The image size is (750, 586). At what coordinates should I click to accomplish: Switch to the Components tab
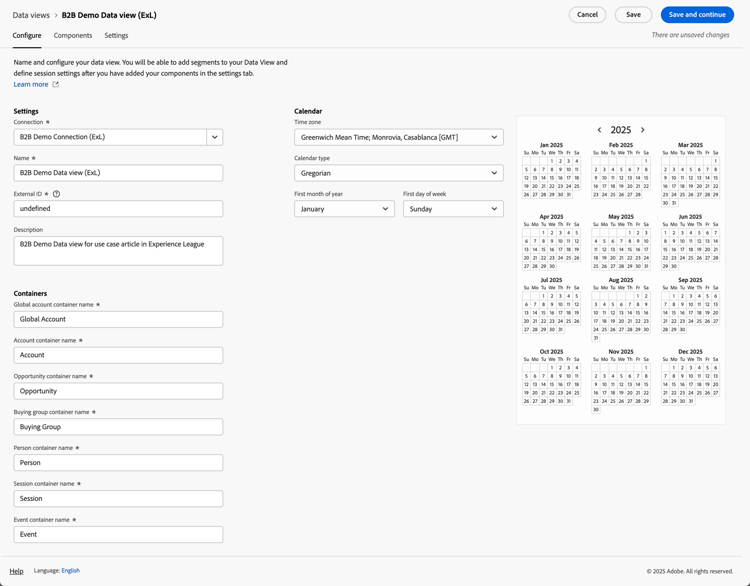[x=73, y=35]
